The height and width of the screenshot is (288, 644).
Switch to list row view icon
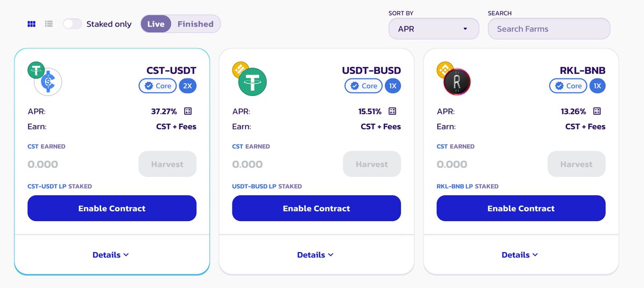(x=49, y=24)
